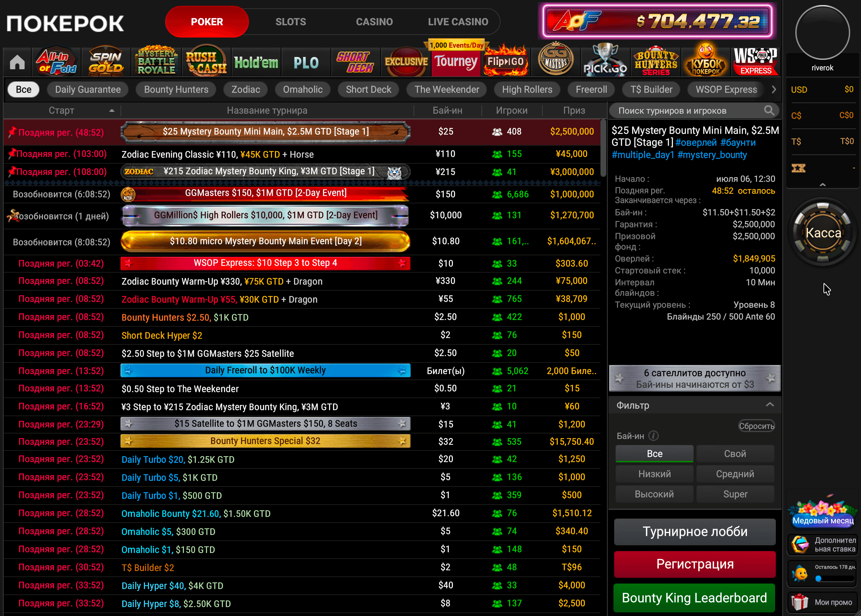Screen dimensions: 861x616
Task: Reset filters with Сбросить
Action: click(x=756, y=426)
